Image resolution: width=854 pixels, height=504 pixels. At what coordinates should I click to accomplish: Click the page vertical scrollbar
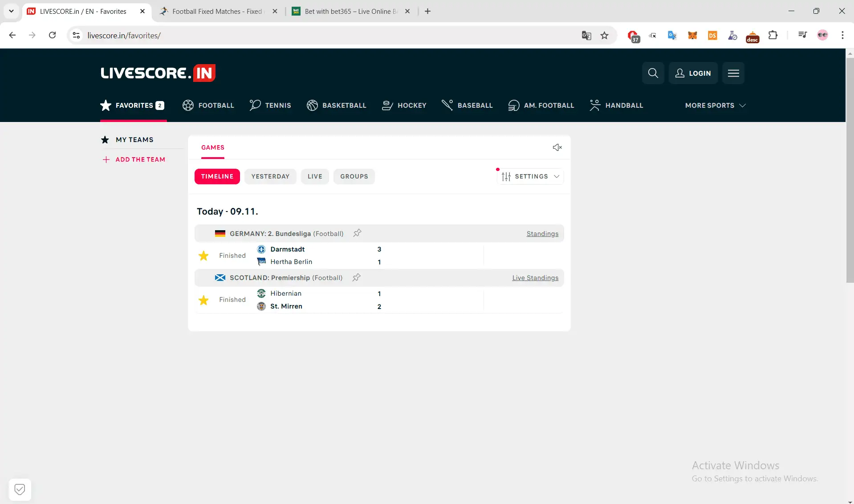tap(850, 169)
